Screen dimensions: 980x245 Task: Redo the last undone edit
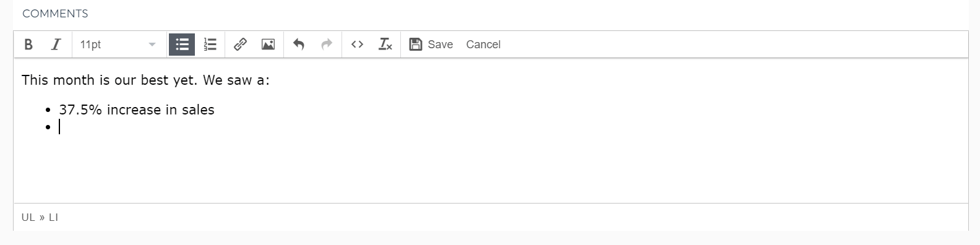(x=327, y=45)
